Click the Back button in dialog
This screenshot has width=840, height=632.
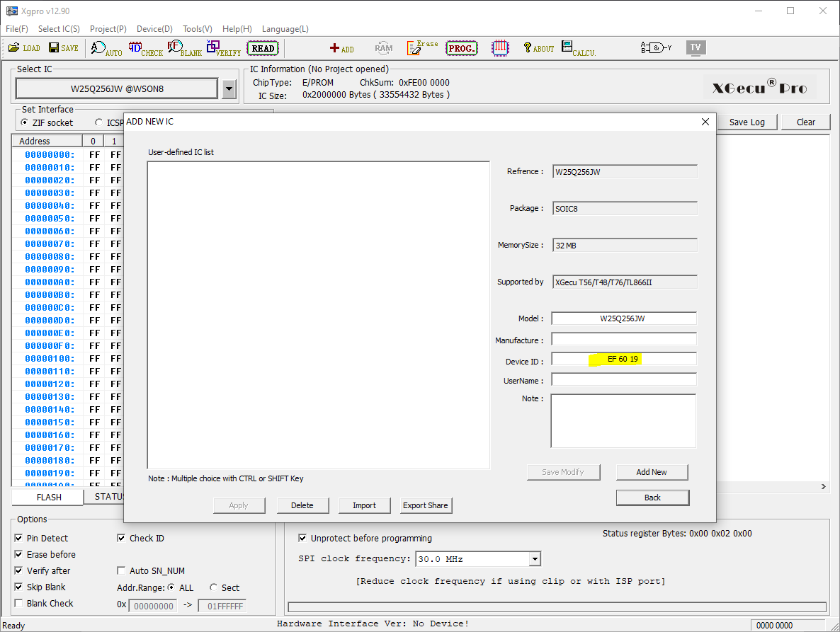coord(652,498)
